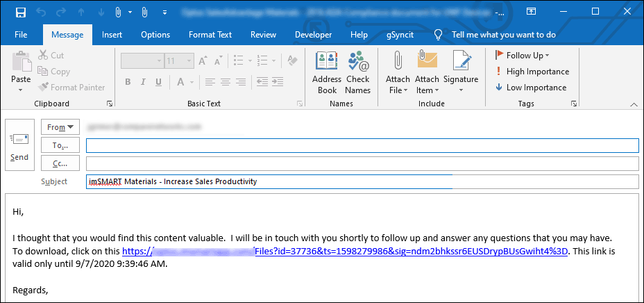Click Grow Font icon
The width and height of the screenshot is (644, 303).
[203, 61]
